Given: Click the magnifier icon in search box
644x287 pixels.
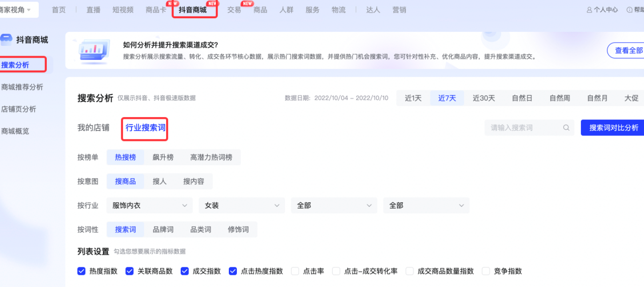Looking at the screenshot, I should (566, 128).
